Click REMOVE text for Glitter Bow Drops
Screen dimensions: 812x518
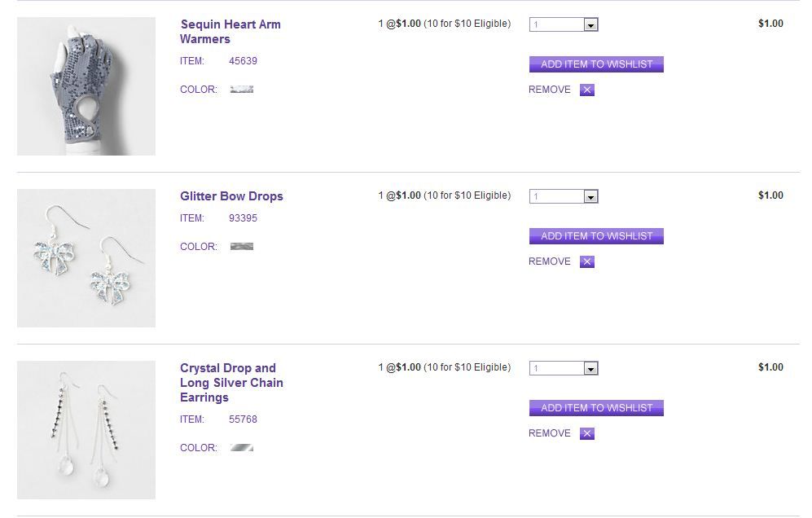tap(550, 261)
